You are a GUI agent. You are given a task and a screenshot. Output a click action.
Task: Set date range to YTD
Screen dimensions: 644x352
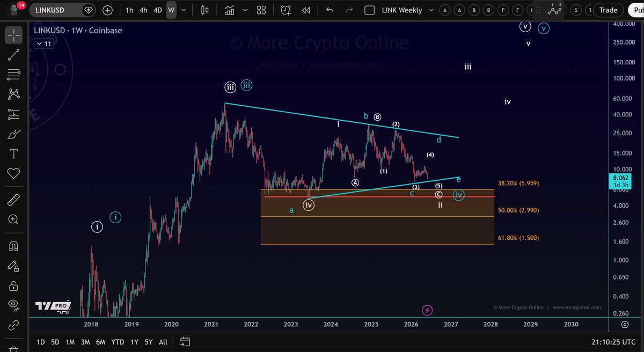click(118, 342)
